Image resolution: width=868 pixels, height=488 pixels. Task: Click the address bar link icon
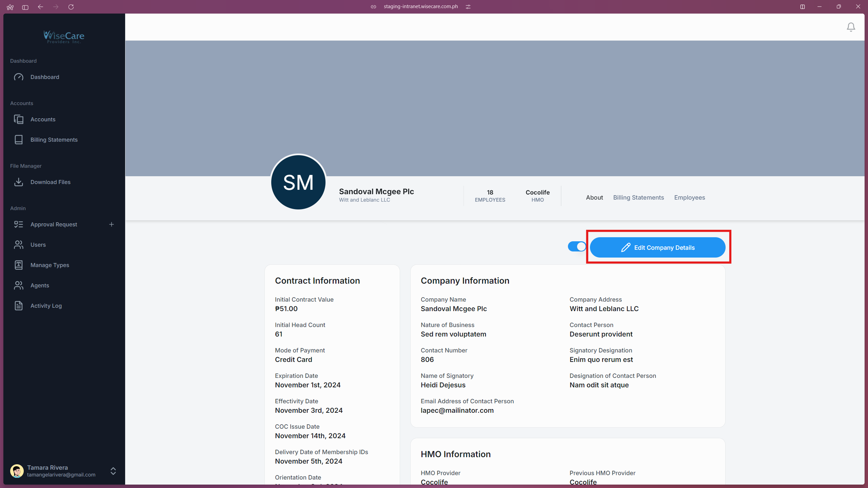373,6
